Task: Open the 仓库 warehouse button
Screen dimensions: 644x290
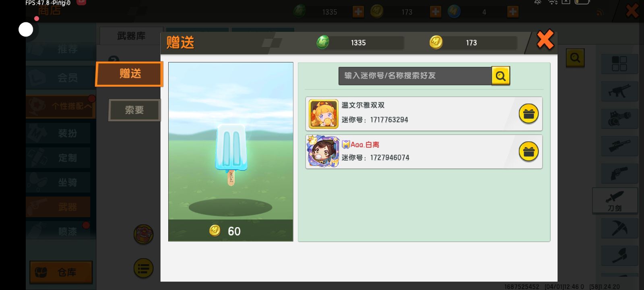Action: click(61, 272)
